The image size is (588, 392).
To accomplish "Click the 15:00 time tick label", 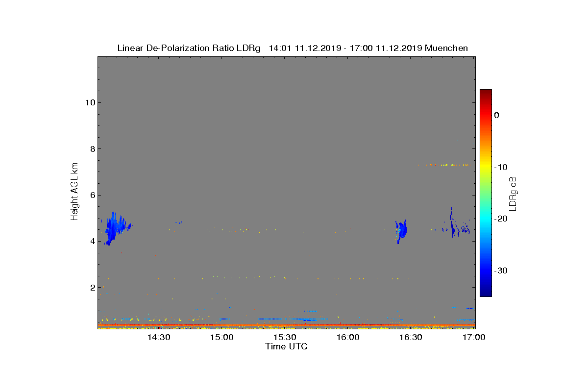I will [222, 337].
